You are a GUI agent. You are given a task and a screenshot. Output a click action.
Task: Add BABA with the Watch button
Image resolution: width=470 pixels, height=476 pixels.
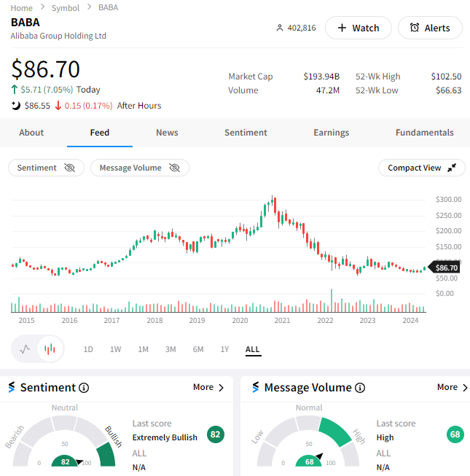358,28
